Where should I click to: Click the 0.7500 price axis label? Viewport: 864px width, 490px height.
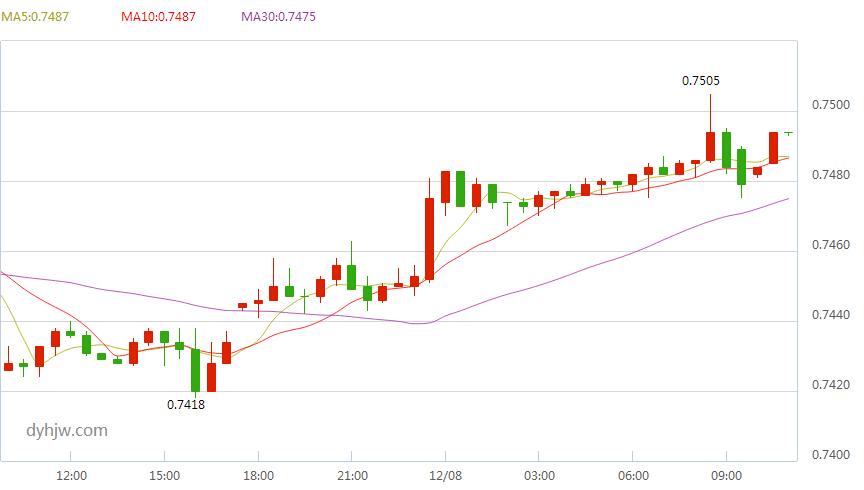[830, 105]
